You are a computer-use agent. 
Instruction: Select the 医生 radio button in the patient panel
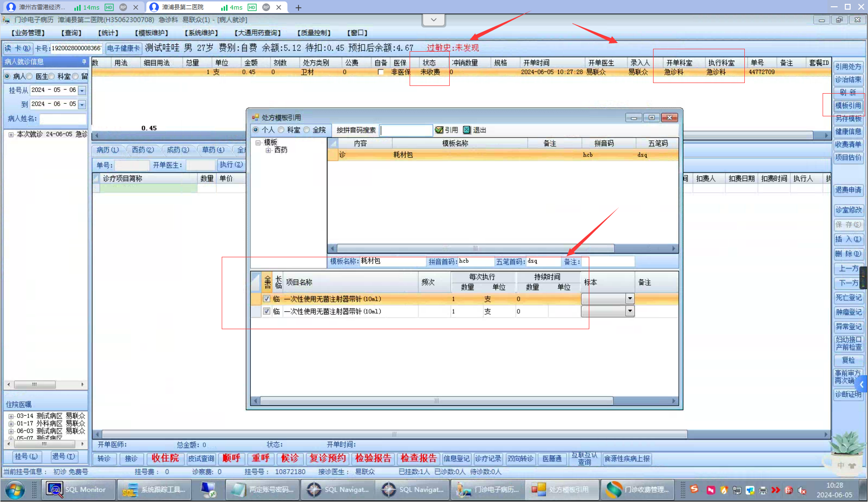coord(29,76)
